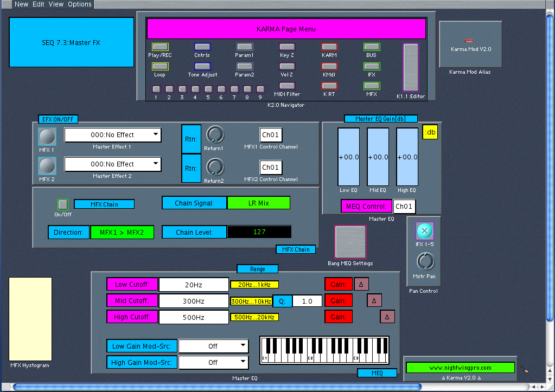
Task: Click the K1.1 Editor button
Action: click(x=411, y=67)
